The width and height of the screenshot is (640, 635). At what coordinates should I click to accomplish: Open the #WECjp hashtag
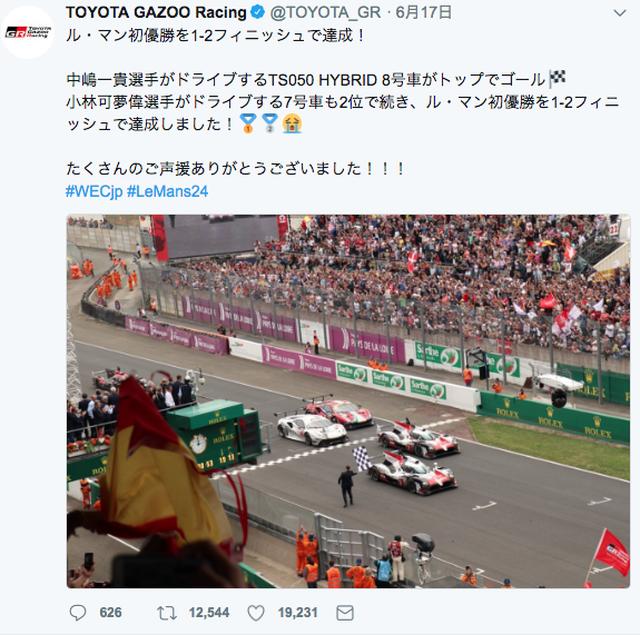coord(94,191)
